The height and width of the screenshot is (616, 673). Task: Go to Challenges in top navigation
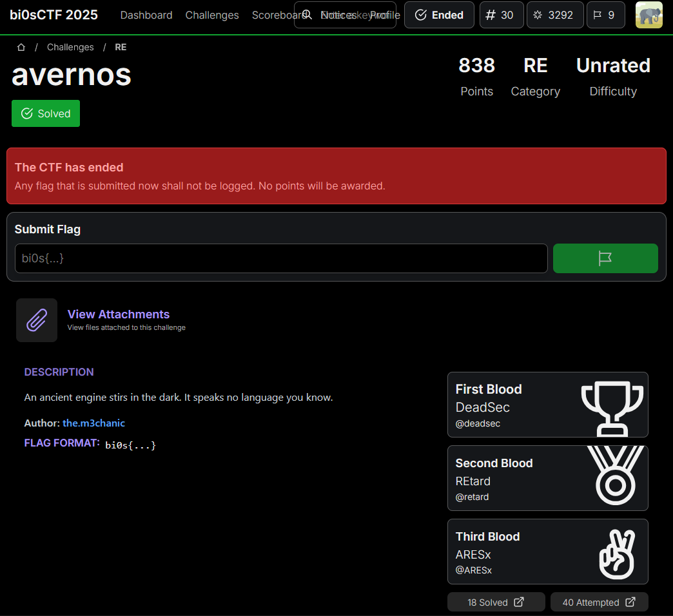click(212, 15)
